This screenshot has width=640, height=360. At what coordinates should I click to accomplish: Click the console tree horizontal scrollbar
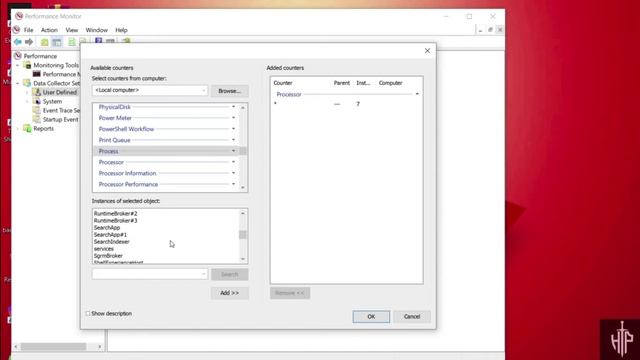pos(53,347)
